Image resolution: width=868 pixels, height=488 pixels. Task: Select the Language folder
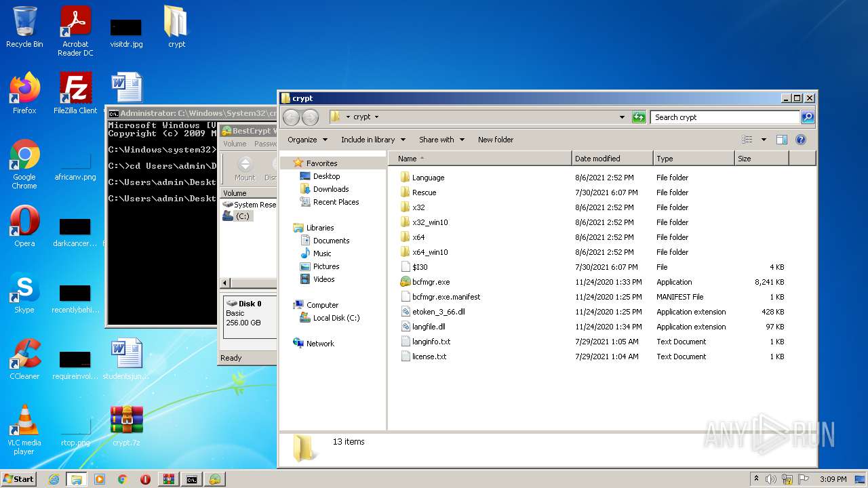(x=428, y=178)
